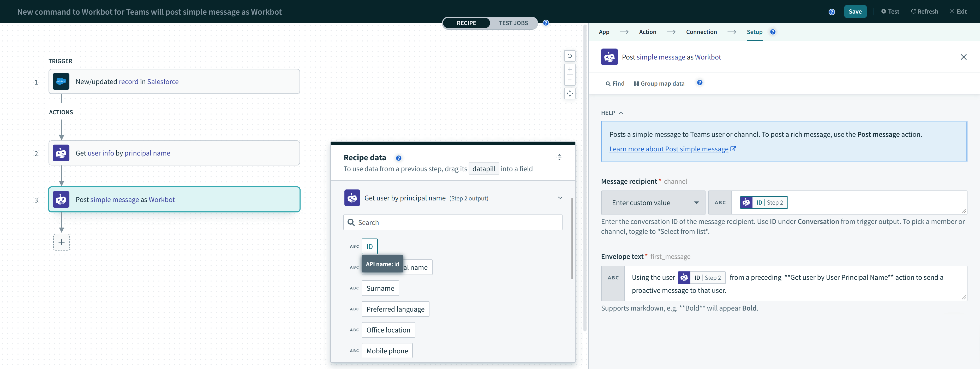Click the revert arrow above the zoom controls

[x=570, y=56]
